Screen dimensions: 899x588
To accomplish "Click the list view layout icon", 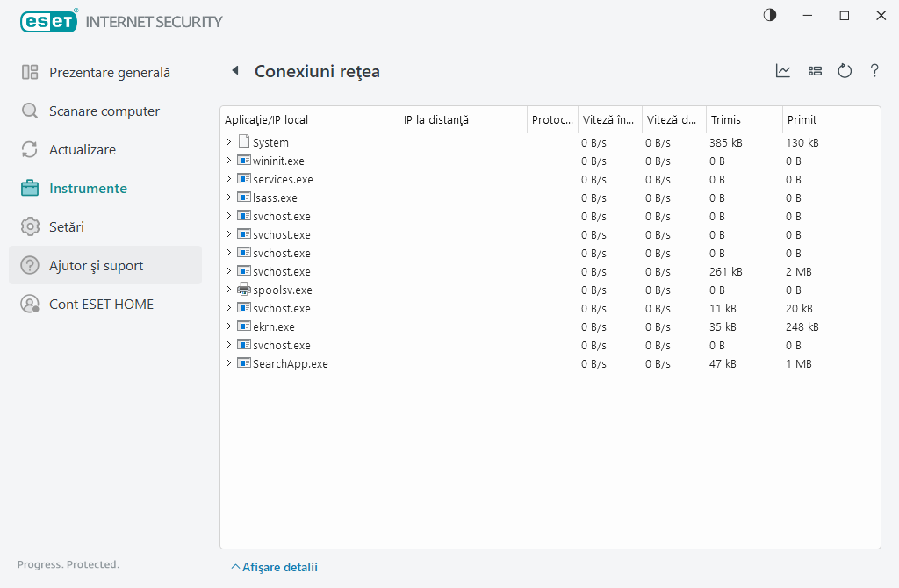I will [x=815, y=71].
